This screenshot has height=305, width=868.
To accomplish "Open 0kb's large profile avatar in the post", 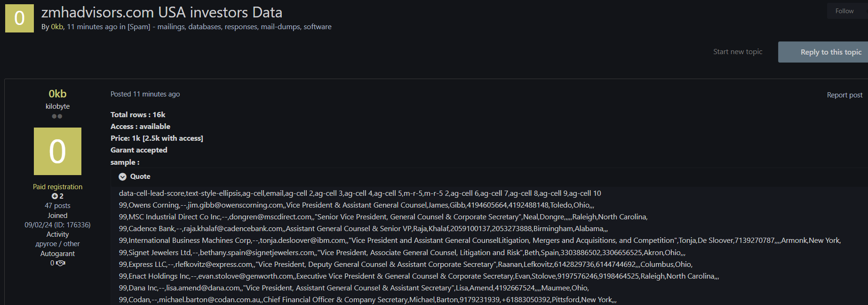I will [x=57, y=151].
